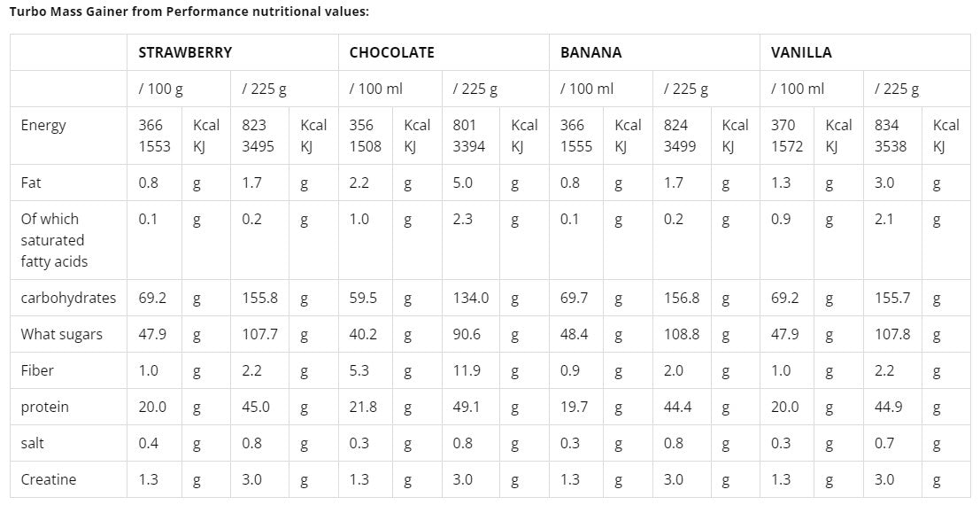The height and width of the screenshot is (505, 980).
Task: Select the Fat row label
Action: click(31, 183)
